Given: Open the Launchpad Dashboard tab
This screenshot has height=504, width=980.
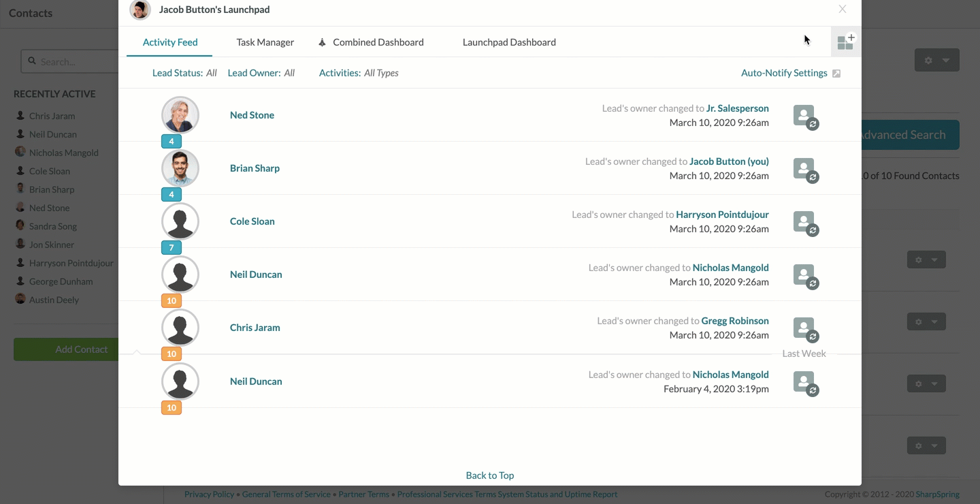Looking at the screenshot, I should [x=509, y=42].
